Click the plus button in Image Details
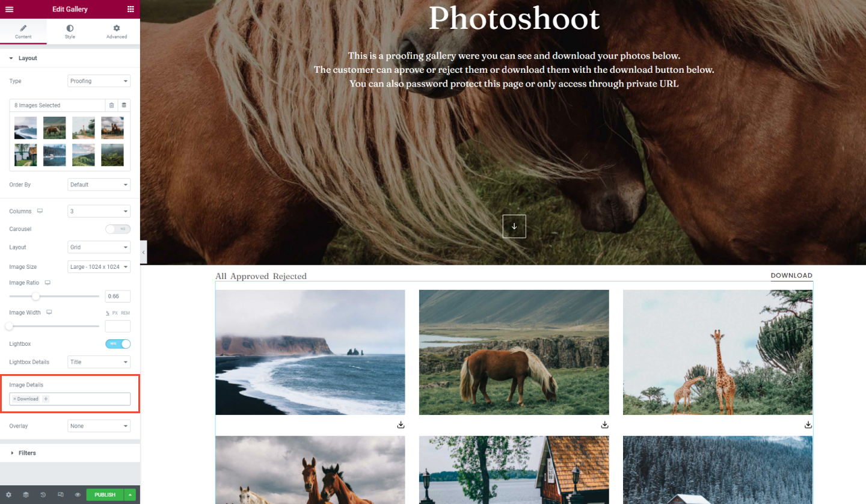Screen dimensions: 866x504 (46, 399)
